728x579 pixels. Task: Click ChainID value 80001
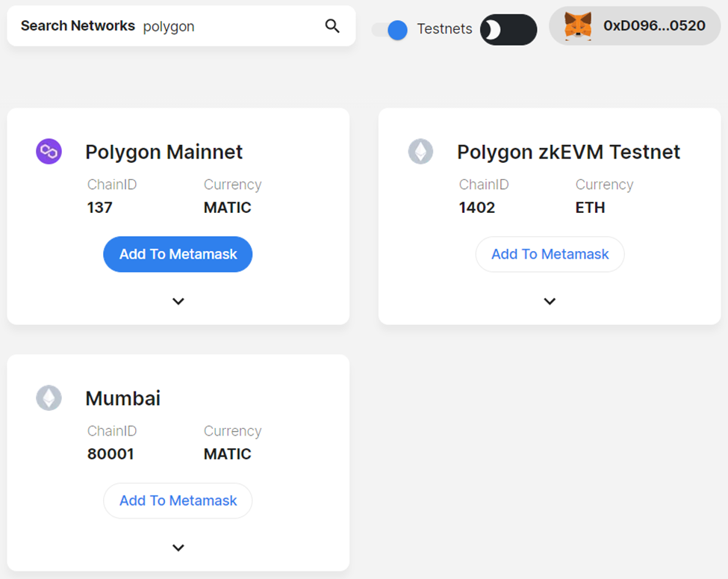click(111, 453)
